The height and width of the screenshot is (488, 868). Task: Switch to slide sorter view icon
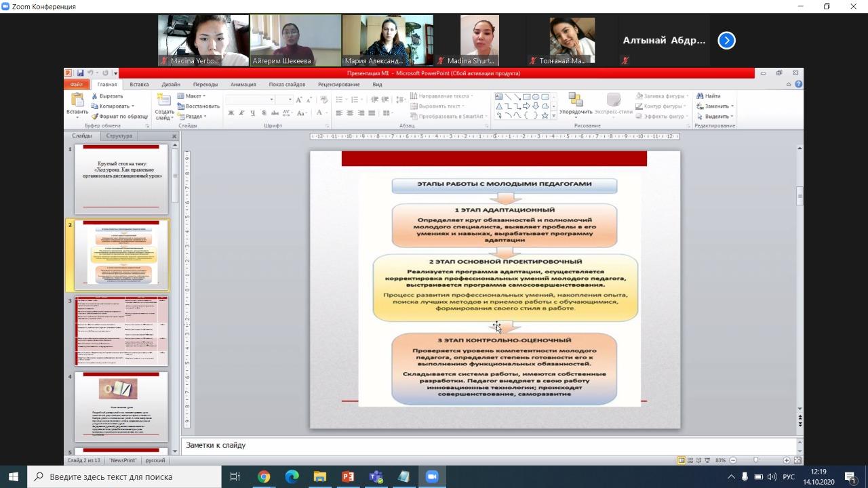[690, 460]
